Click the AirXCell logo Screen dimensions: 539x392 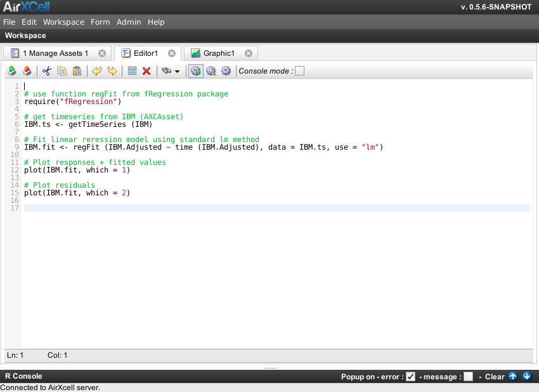pos(27,6)
